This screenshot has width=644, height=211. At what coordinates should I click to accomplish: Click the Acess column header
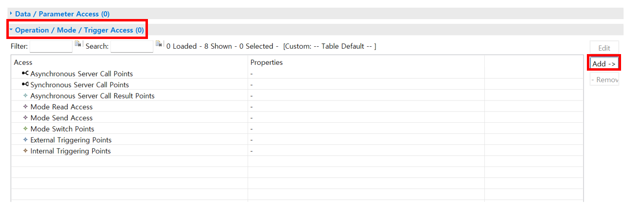(23, 62)
